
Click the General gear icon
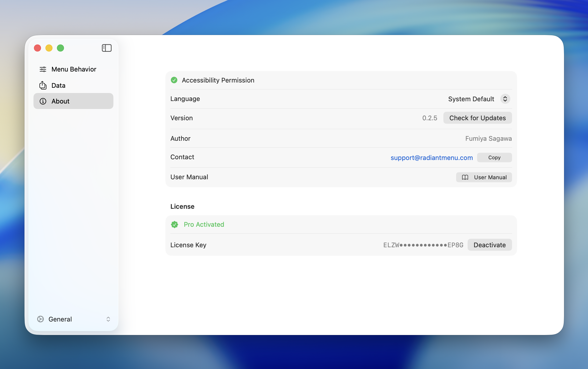tap(40, 319)
